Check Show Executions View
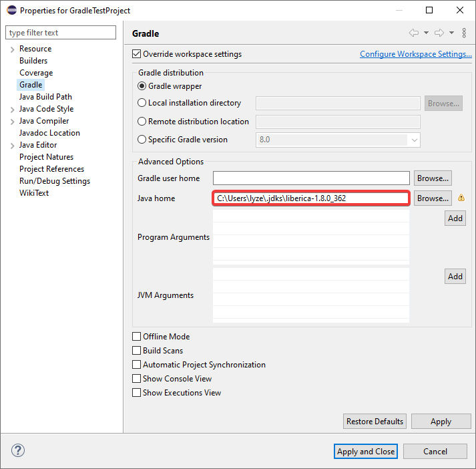The width and height of the screenshot is (476, 469). (x=137, y=392)
